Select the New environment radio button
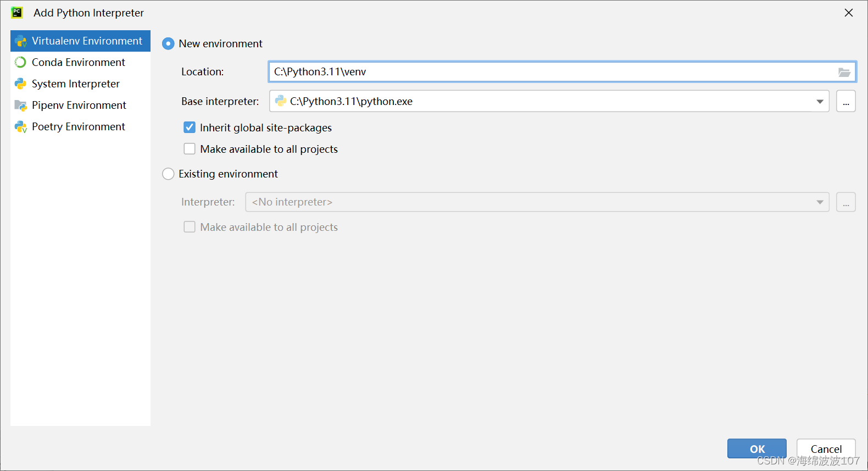The height and width of the screenshot is (471, 868). tap(168, 43)
